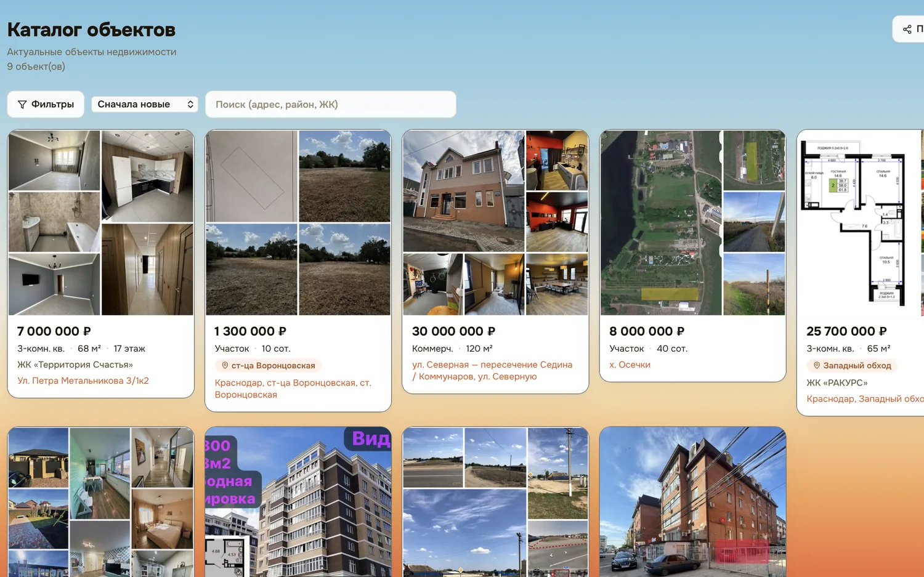Click the location pin icon beside Западный обход
Screen dimensions: 924x577
(x=817, y=365)
